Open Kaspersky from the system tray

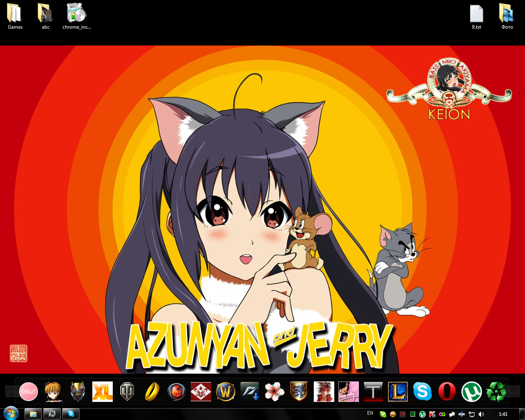432,413
